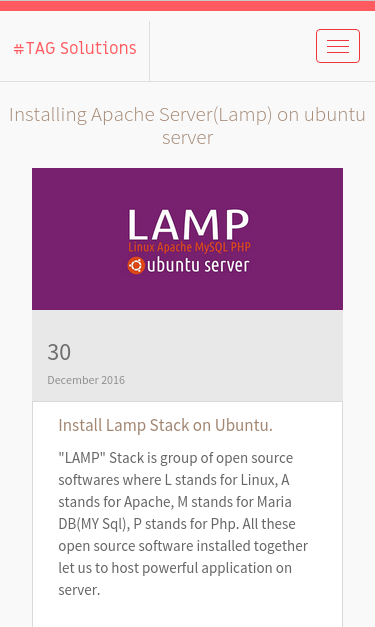Open the LAMP ubuntu server banner image
Viewport: 375px width, 627px height.
point(188,239)
